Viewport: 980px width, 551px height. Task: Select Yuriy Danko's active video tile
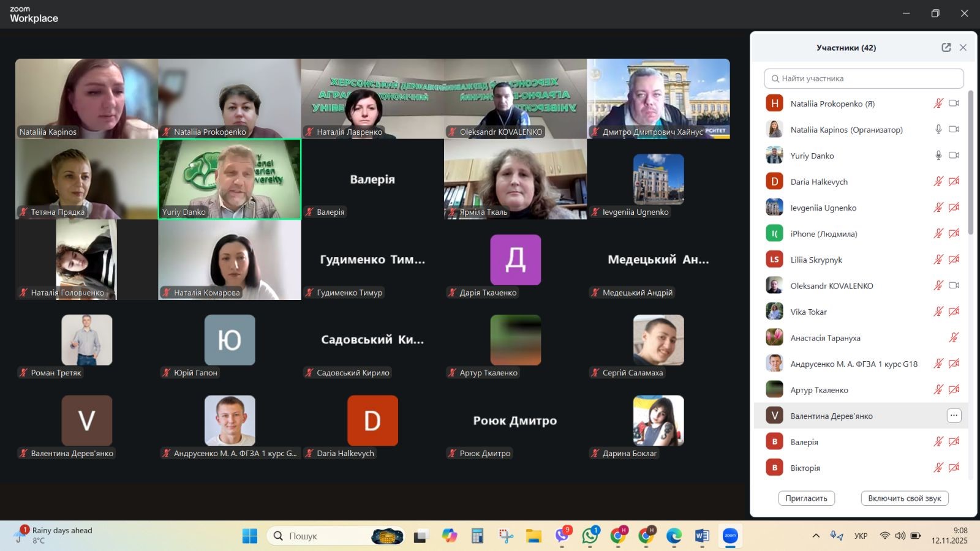pos(230,179)
